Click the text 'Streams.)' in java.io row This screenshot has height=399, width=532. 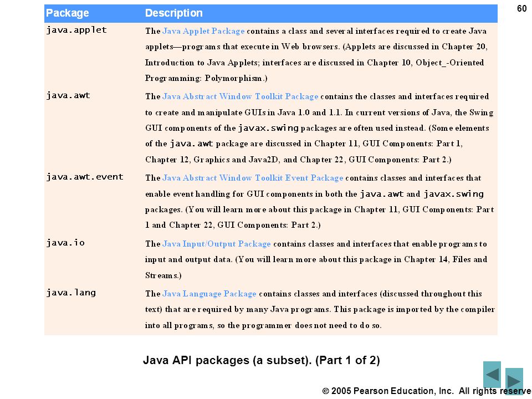coord(163,275)
